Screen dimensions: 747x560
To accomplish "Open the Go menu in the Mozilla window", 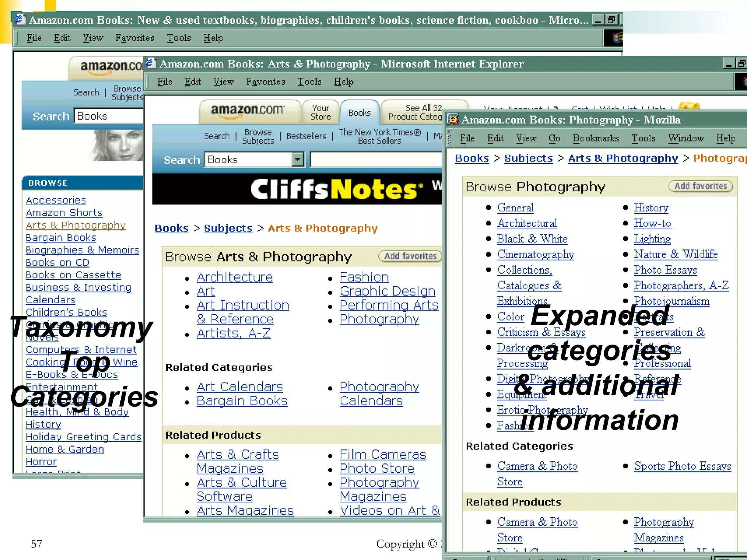I will tap(554, 138).
